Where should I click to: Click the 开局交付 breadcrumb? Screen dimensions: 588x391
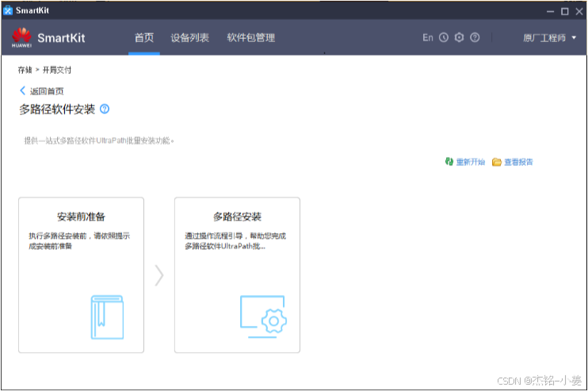coord(56,70)
